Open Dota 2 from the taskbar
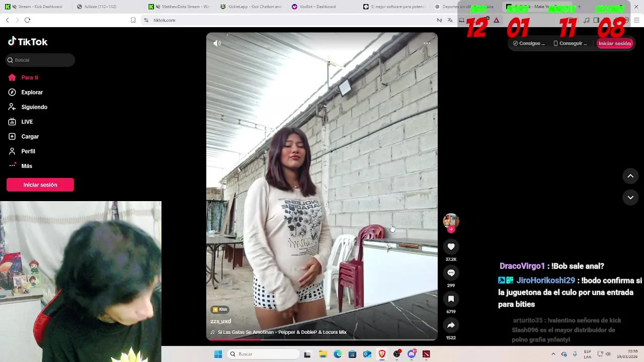Screen dimensions: 644x362 [x=427, y=354]
